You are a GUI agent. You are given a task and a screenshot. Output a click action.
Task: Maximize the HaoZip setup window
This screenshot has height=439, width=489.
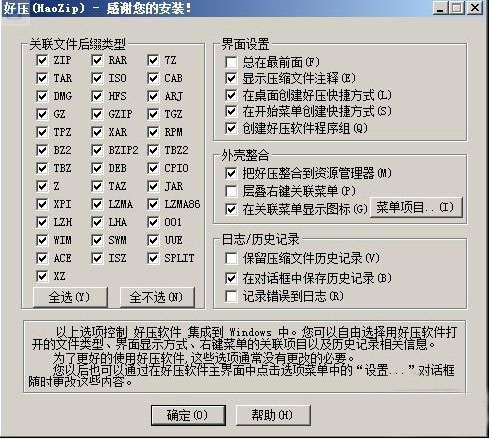(x=457, y=8)
